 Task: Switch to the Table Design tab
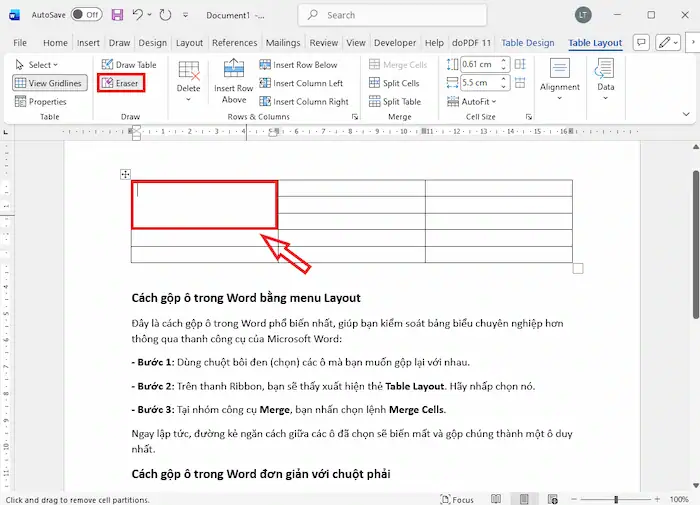point(528,43)
